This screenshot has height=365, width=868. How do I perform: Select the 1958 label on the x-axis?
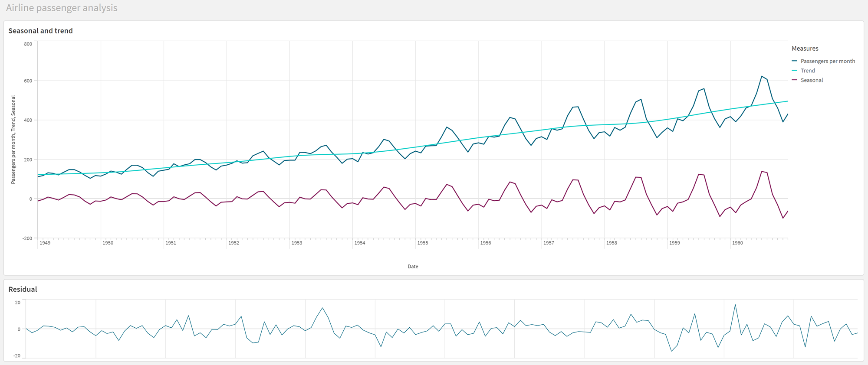612,243
